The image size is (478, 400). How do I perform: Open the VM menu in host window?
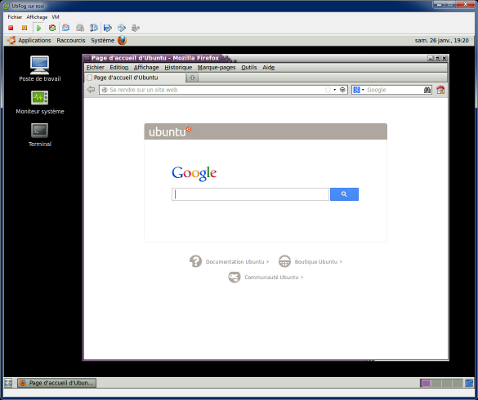coord(56,17)
